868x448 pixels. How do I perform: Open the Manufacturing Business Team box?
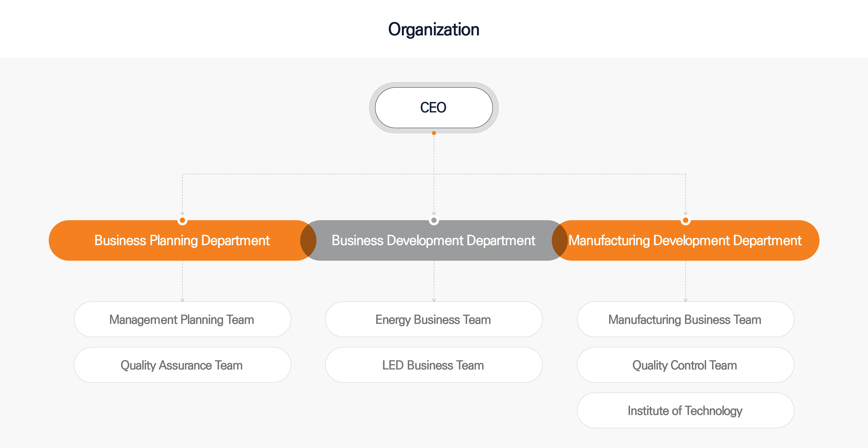(x=685, y=319)
